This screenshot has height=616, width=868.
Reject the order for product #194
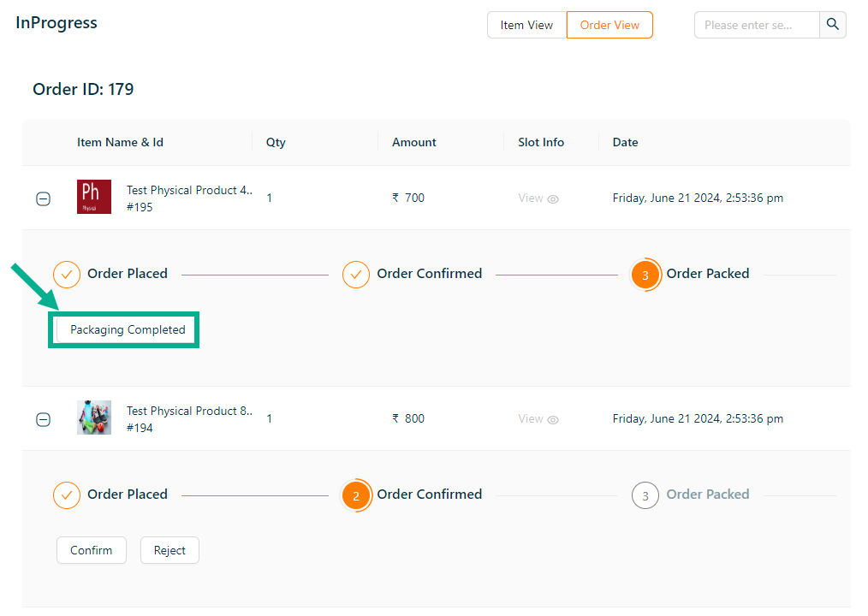click(x=169, y=550)
